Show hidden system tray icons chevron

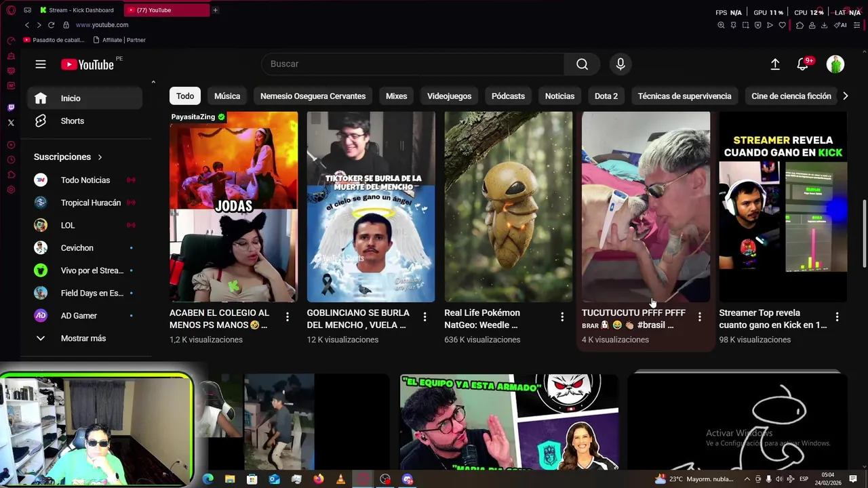(x=747, y=479)
